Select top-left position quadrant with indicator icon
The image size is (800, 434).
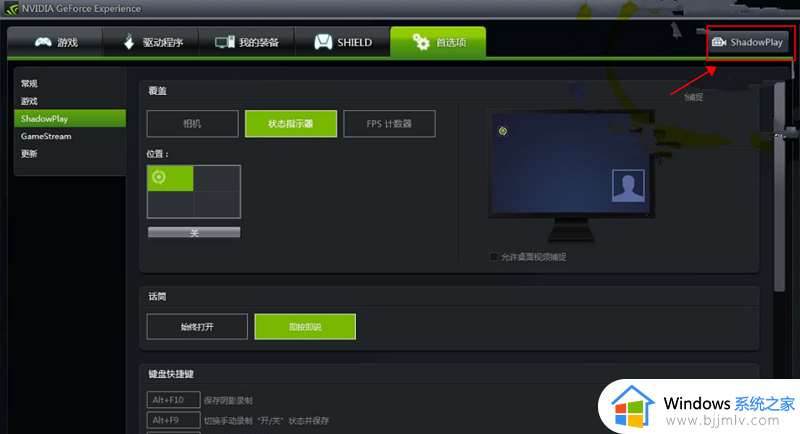point(170,178)
